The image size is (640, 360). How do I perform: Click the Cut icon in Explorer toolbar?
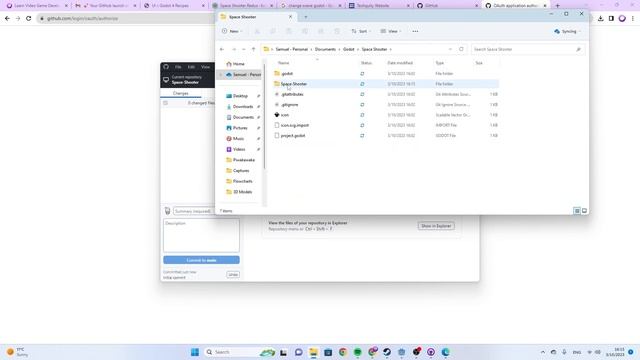257,31
